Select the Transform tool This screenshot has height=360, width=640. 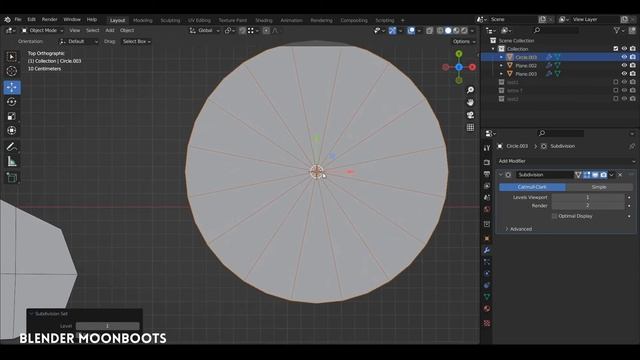pyautogui.click(x=11, y=130)
